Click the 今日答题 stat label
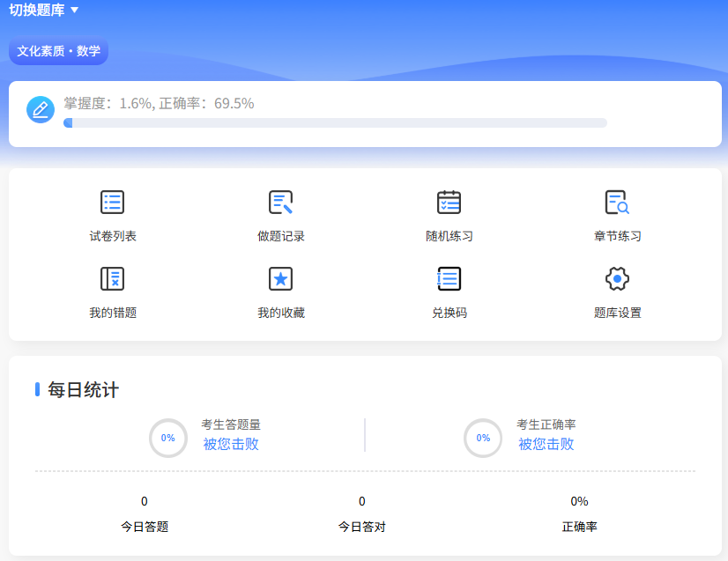The image size is (728, 561). [145, 527]
